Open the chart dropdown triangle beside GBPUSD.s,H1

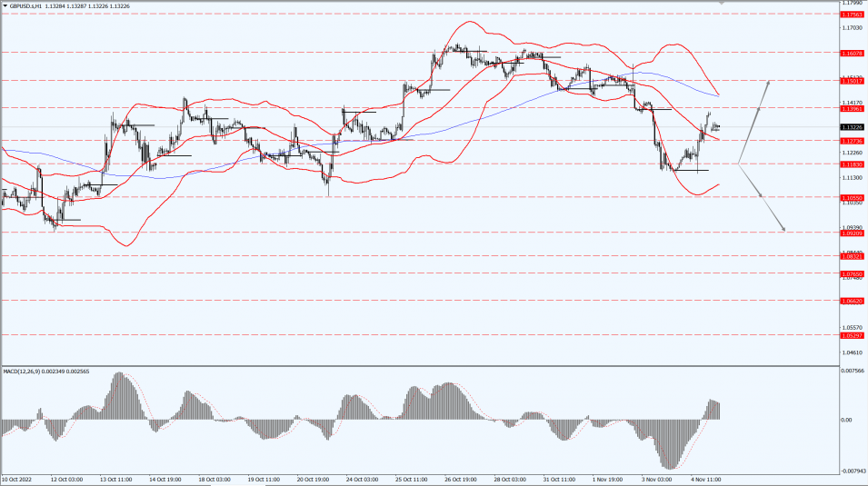pos(5,6)
